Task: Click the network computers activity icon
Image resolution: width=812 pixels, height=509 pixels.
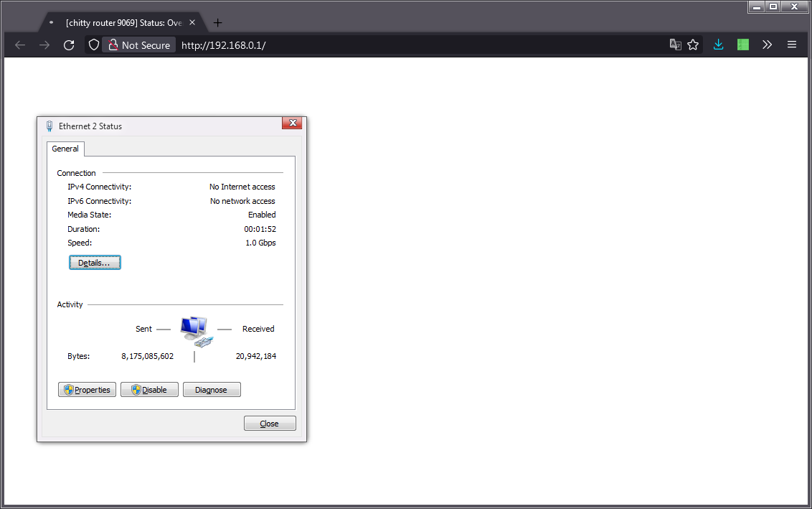Action: pyautogui.click(x=196, y=332)
